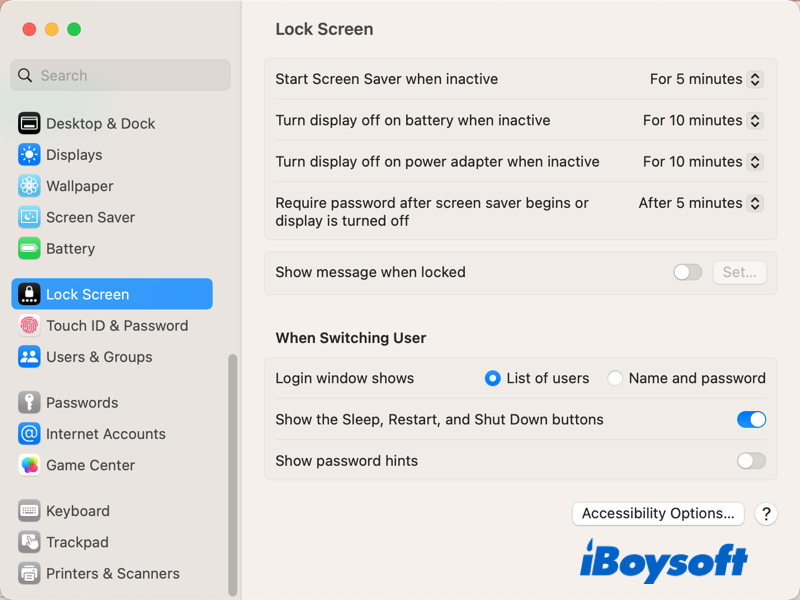Select the Desktop & Dock sidebar icon
The width and height of the screenshot is (800, 600).
28,123
